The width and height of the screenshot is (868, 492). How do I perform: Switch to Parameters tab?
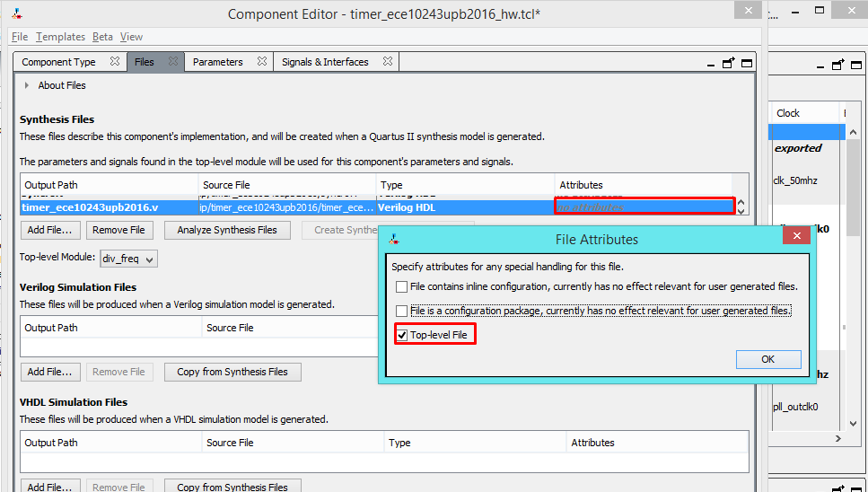(217, 62)
